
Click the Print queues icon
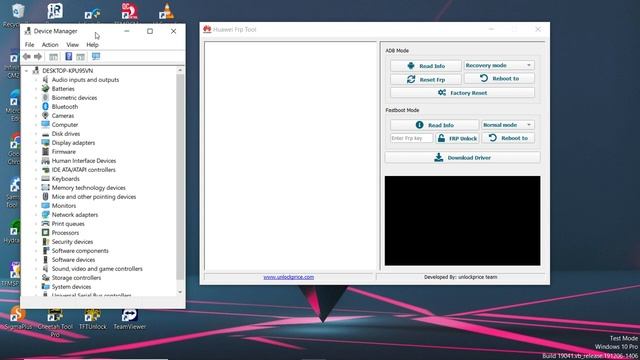click(45, 224)
